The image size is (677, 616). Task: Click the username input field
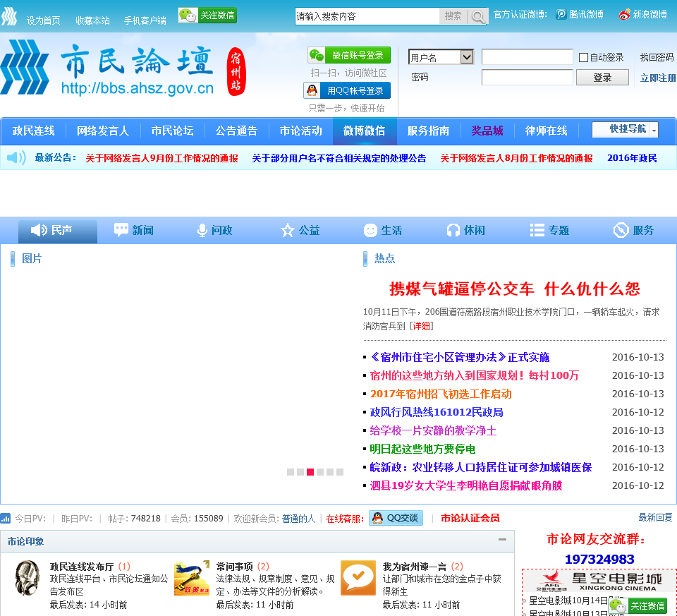527,57
